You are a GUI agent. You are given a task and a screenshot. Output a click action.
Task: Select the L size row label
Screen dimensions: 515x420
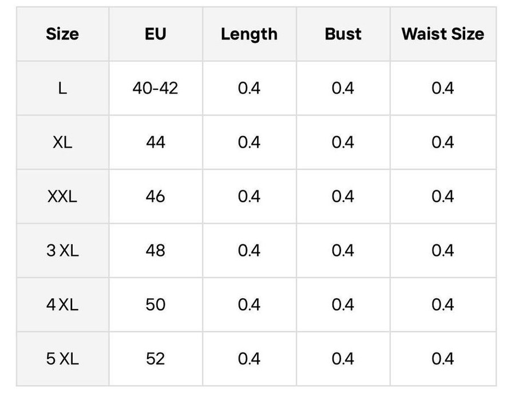62,88
